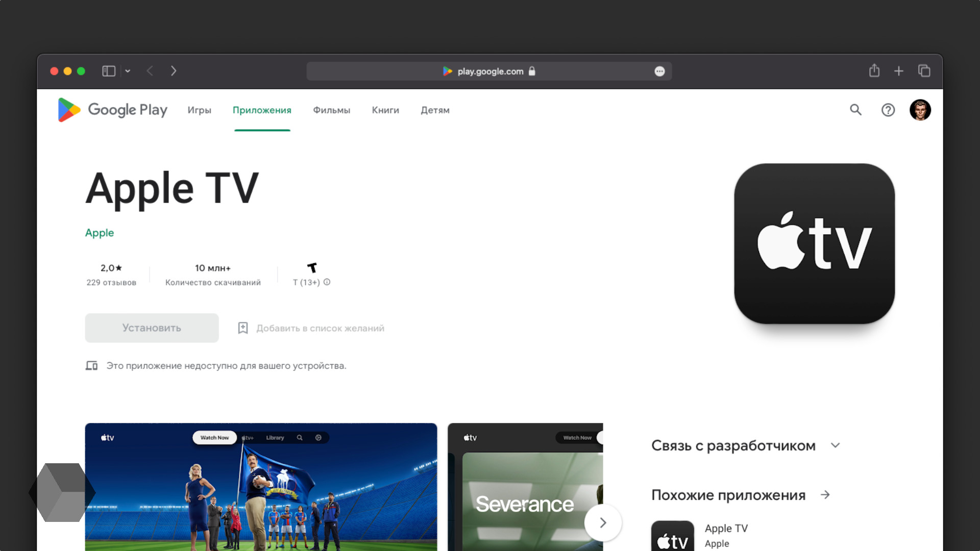Show Safari tab overview

(x=924, y=71)
